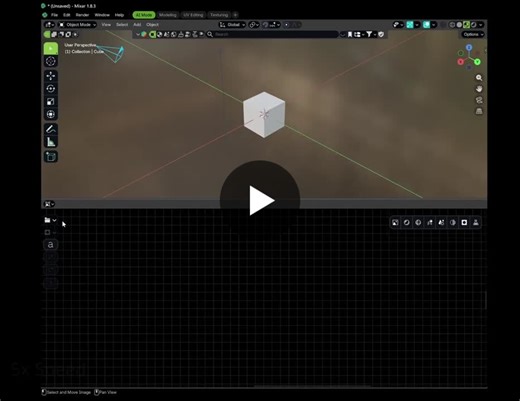Open the File menu
The image size is (520, 401).
(x=54, y=15)
